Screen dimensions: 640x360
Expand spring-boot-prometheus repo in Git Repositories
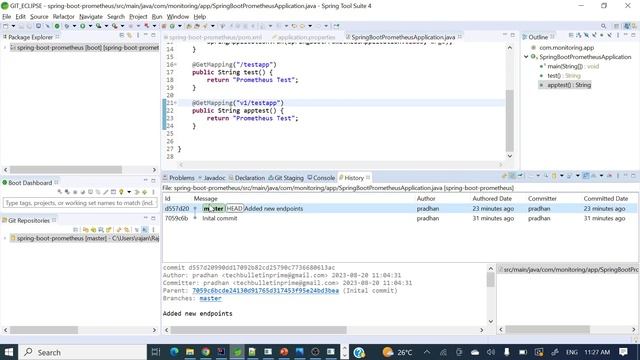5,238
